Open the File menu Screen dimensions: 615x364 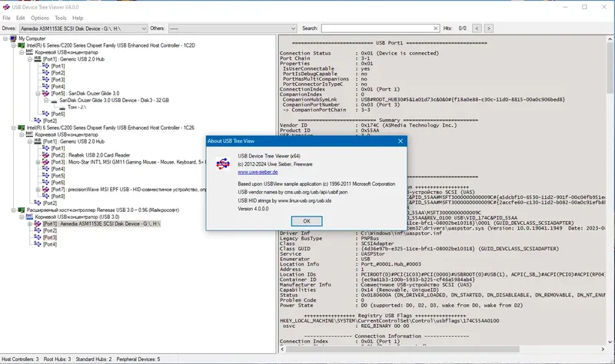click(6, 18)
